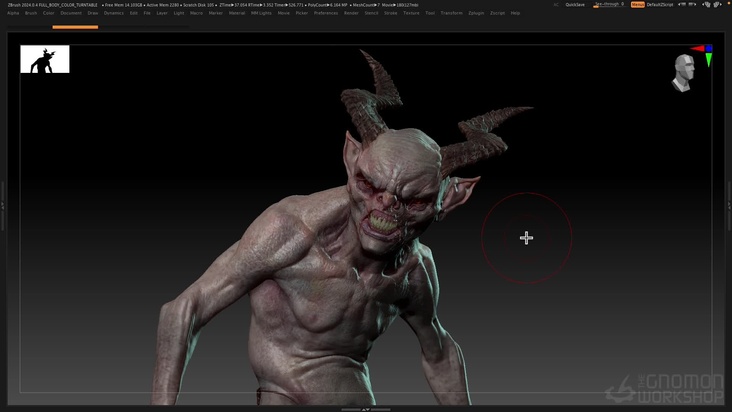Open the Material menu

pos(237,13)
